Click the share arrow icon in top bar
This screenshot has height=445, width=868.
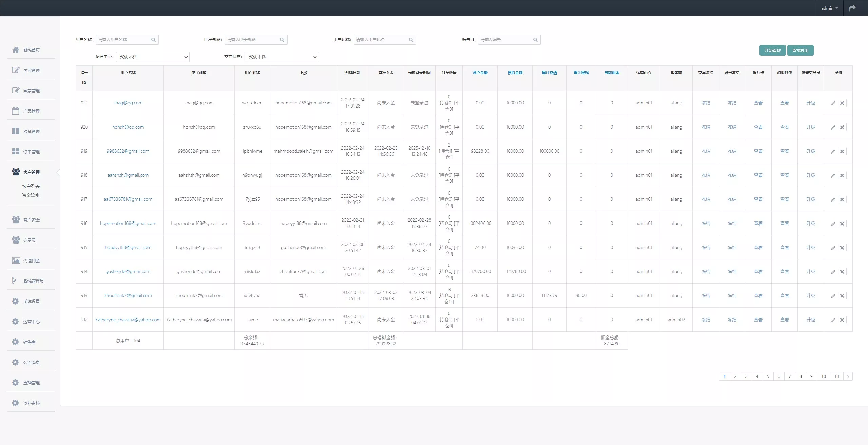pyautogui.click(x=852, y=8)
